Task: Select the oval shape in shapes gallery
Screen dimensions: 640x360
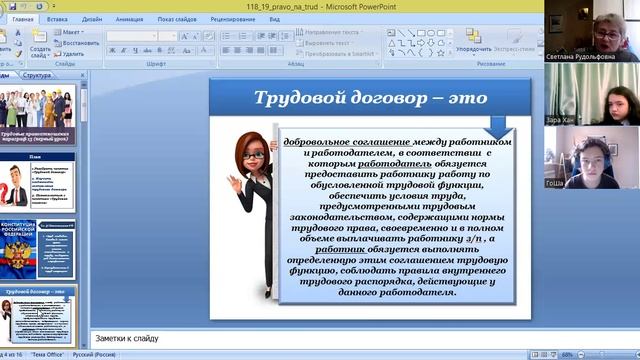Action: (x=431, y=33)
